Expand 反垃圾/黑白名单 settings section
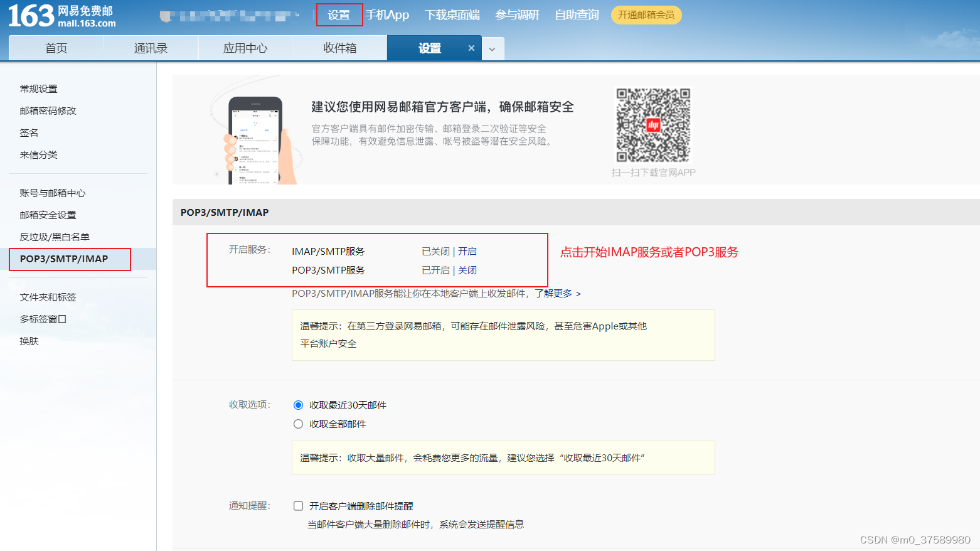This screenshot has width=980, height=551. click(x=54, y=237)
